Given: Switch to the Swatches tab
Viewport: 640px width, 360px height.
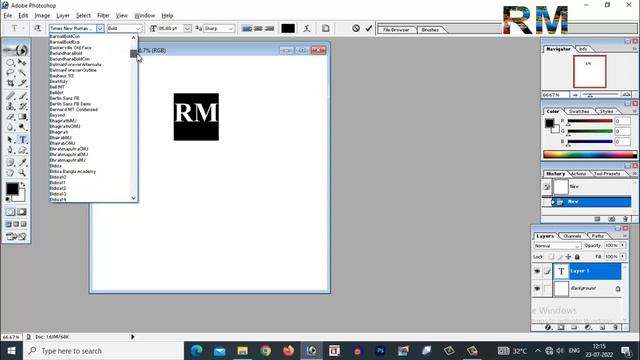Looking at the screenshot, I should click(x=579, y=111).
